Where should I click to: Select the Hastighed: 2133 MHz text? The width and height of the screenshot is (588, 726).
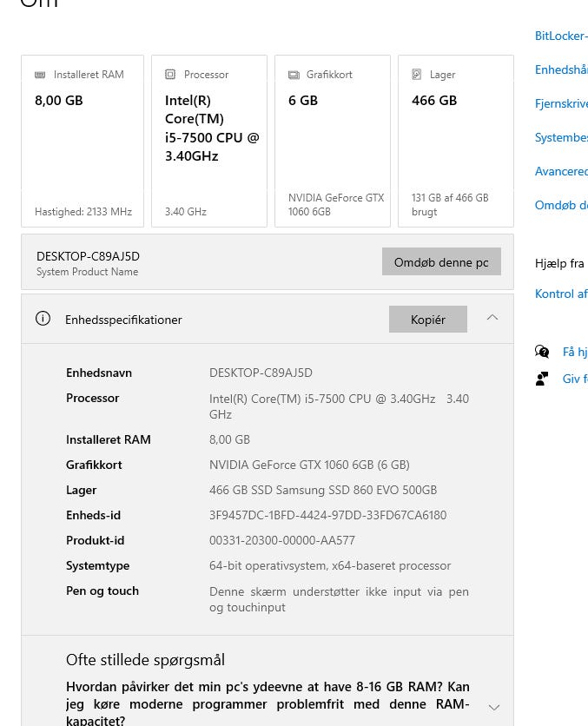pyautogui.click(x=83, y=212)
